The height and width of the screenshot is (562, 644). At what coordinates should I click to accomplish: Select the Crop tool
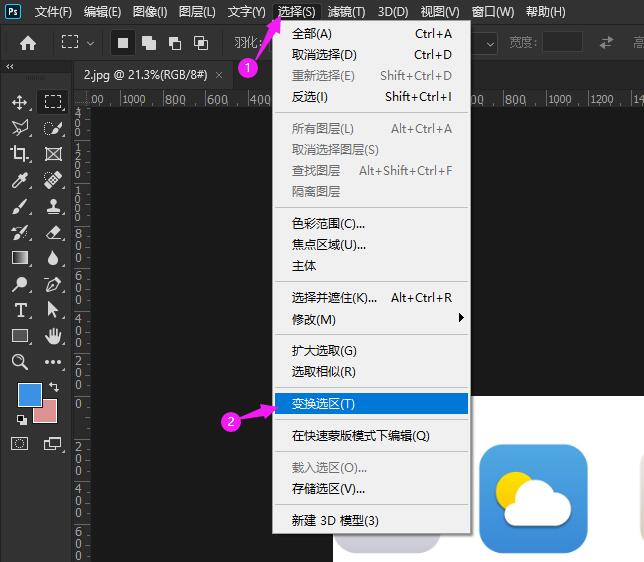point(19,154)
